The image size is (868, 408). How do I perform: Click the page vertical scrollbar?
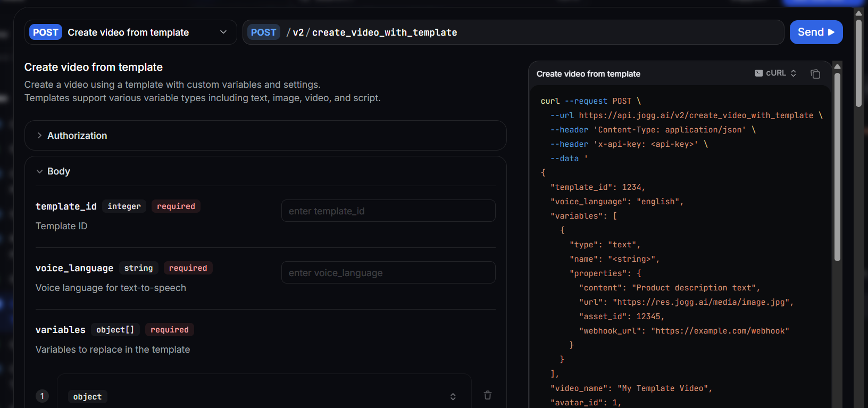858,64
